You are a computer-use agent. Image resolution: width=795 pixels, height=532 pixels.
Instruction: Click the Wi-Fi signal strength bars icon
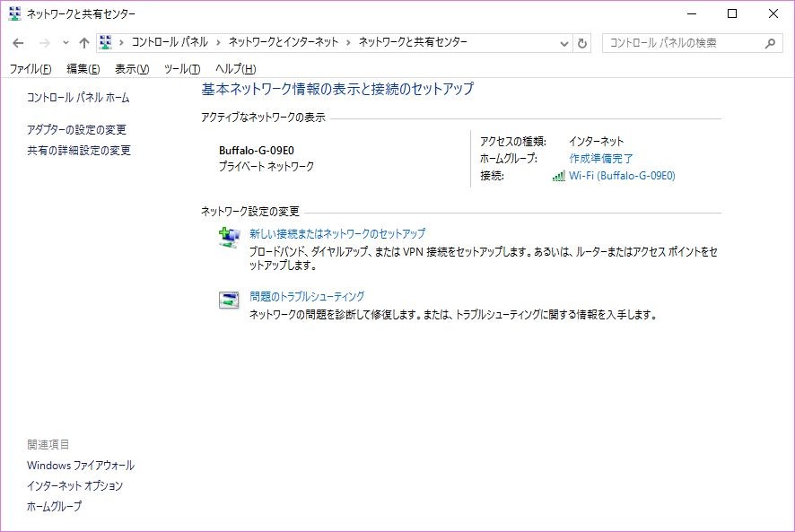pyautogui.click(x=559, y=176)
